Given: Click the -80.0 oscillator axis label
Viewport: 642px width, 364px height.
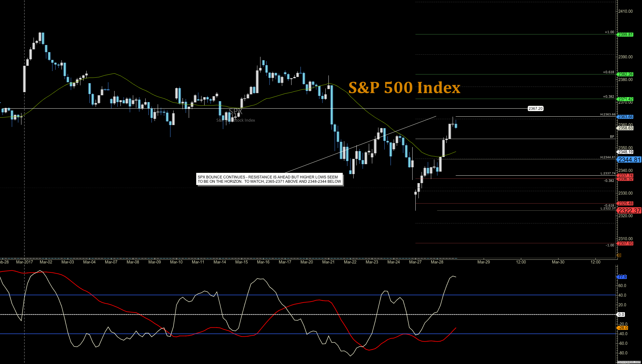Looking at the screenshot, I should [x=623, y=353].
